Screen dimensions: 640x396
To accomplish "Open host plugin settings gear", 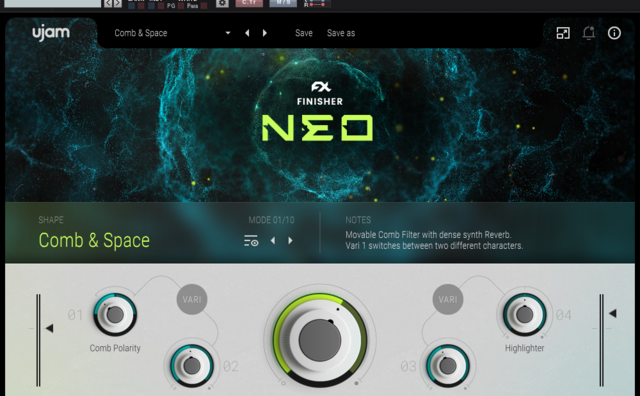I will [222, 3].
